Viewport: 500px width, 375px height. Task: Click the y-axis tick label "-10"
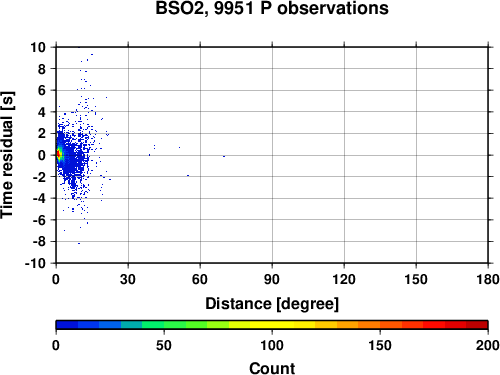(x=35, y=263)
